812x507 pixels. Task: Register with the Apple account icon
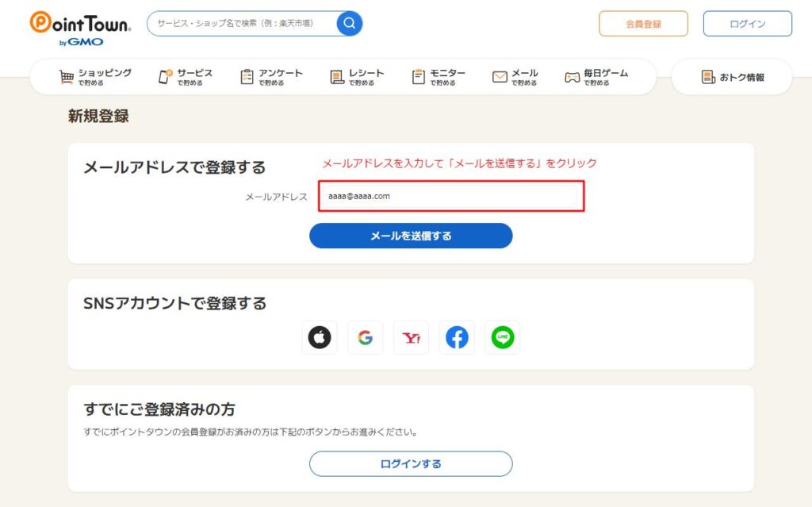pyautogui.click(x=319, y=336)
